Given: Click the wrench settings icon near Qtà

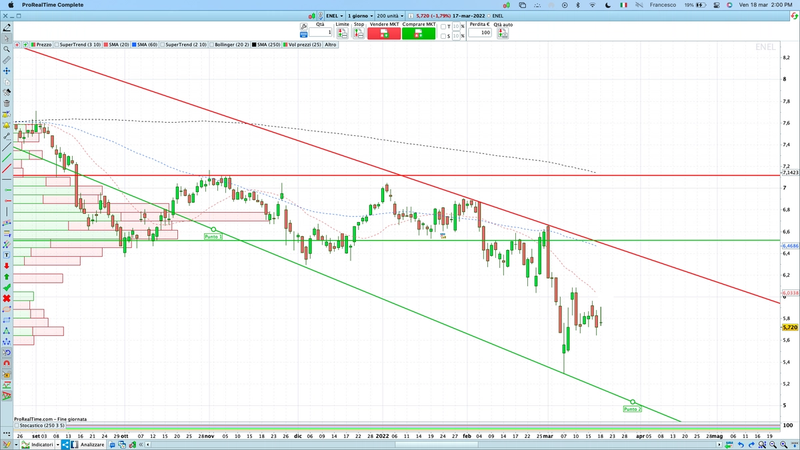Looking at the screenshot, I should coord(304,27).
